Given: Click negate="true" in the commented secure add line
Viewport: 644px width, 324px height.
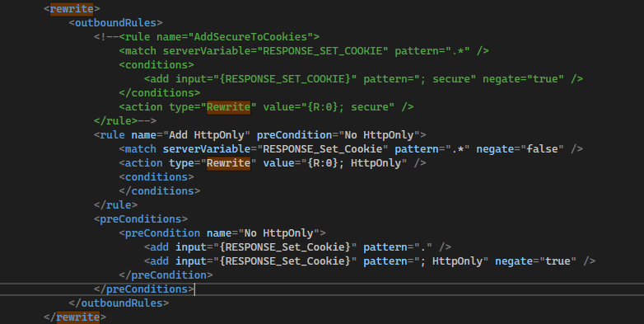Looking at the screenshot, I should click(x=523, y=78).
